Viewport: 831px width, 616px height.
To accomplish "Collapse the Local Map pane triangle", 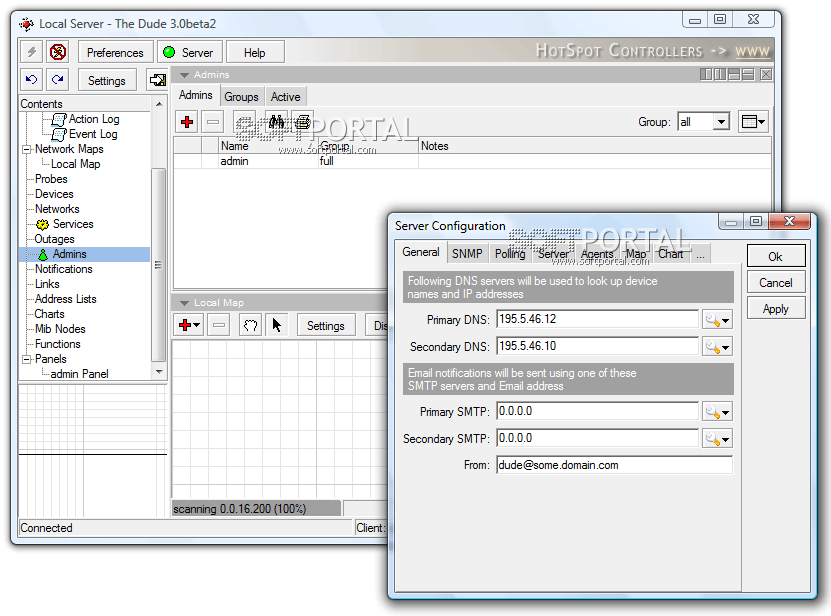I will (184, 303).
